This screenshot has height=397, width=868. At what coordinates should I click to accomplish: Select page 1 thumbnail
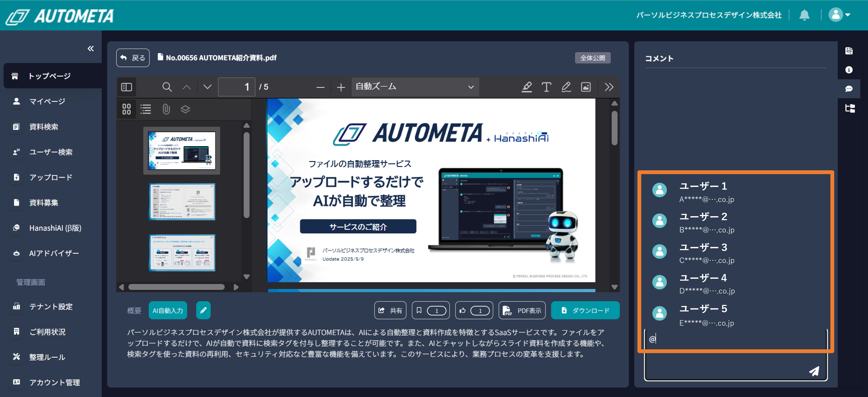pos(182,150)
